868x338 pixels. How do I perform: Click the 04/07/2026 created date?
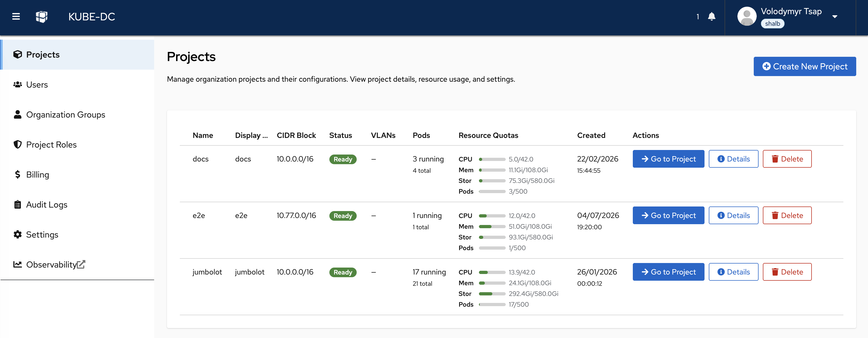tap(598, 215)
